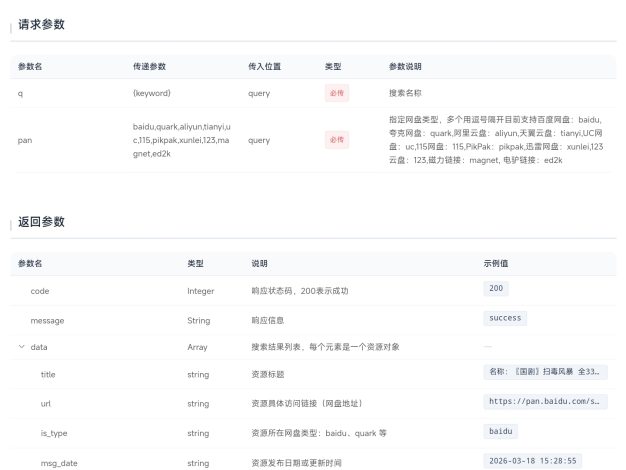Image resolution: width=626 pixels, height=470 pixels.
Task: Select the 'q' parameter name cell
Action: 20,93
